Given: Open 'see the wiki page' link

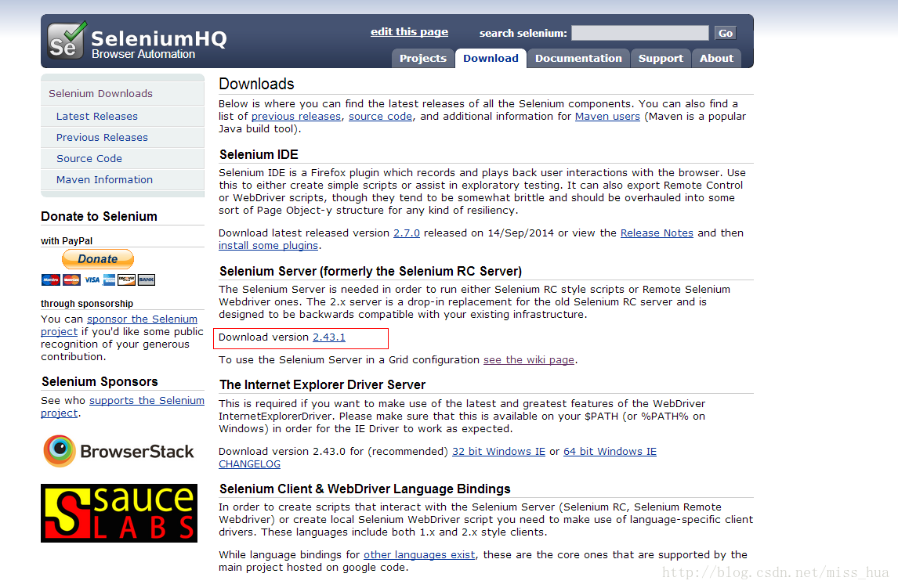Looking at the screenshot, I should coord(529,360).
